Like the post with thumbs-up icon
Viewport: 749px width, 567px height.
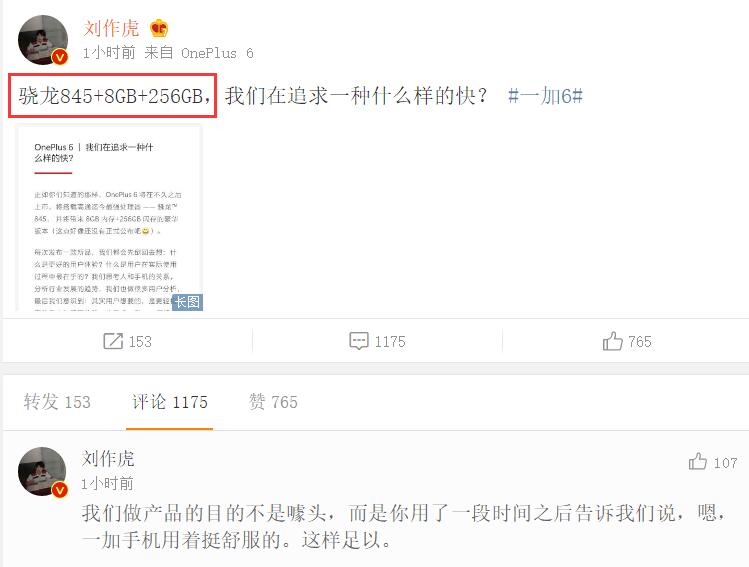612,341
